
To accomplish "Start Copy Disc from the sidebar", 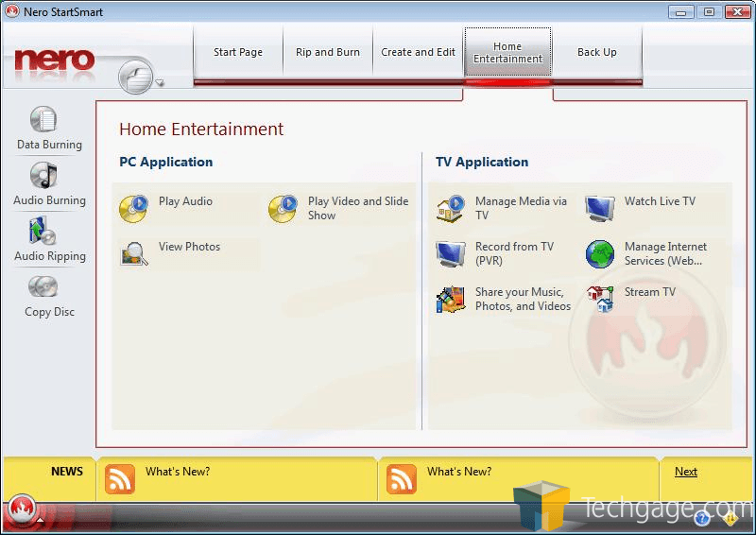I will 43,287.
